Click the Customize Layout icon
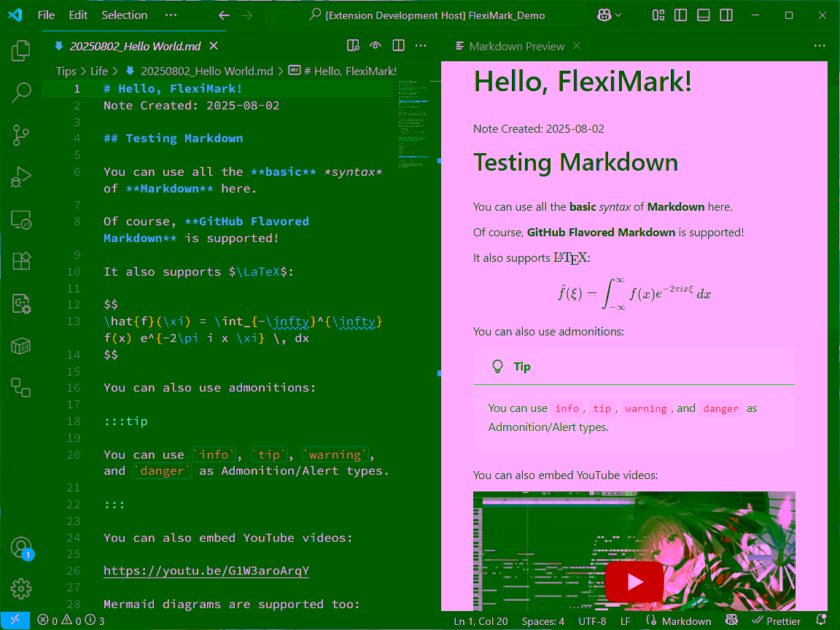The height and width of the screenshot is (630, 840). [x=658, y=15]
